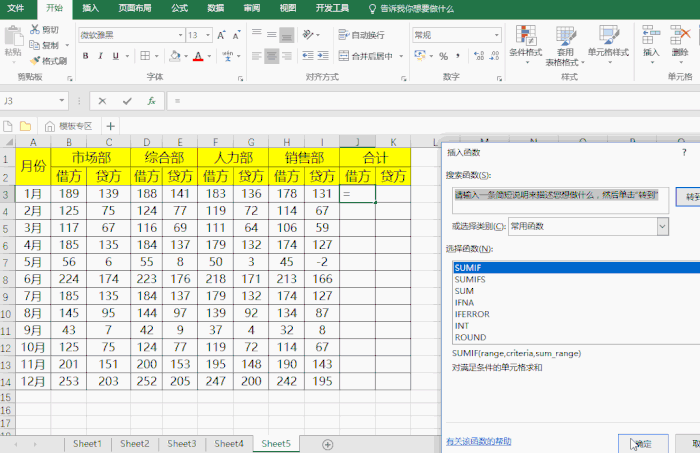Viewport: 700px width, 453px height.
Task: Open the function category dropdown (常用函数)
Action: tap(662, 226)
